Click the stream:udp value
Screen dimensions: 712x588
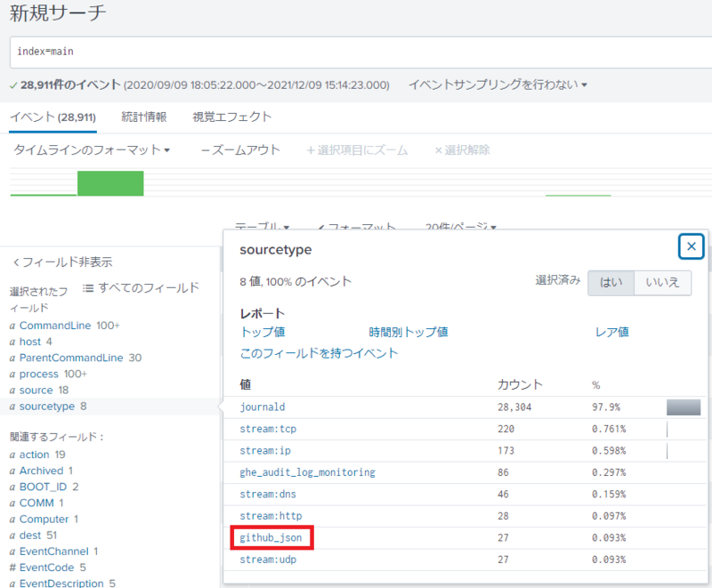(268, 560)
